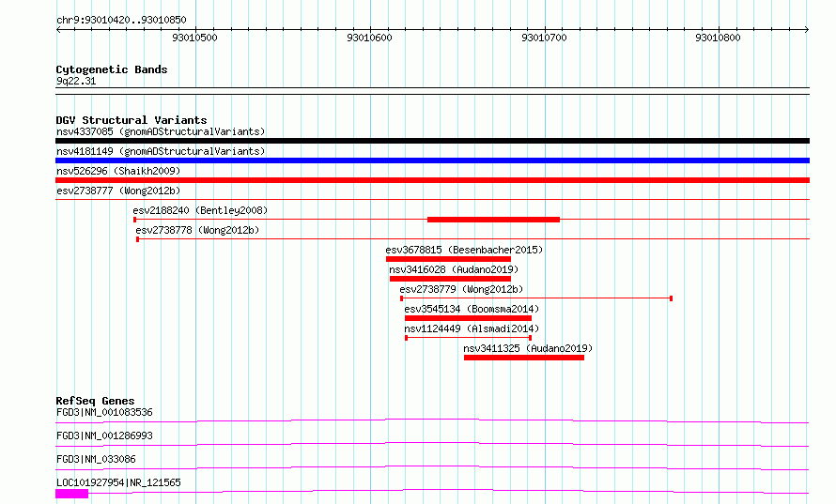836x504 pixels.
Task: Click ruler position 93010500
Action: 195,38
